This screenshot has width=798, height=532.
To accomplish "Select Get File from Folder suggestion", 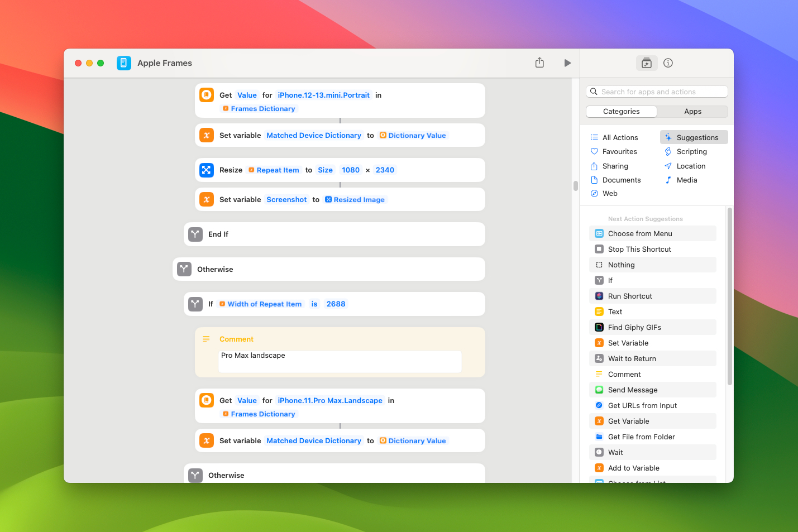I will tap(653, 437).
